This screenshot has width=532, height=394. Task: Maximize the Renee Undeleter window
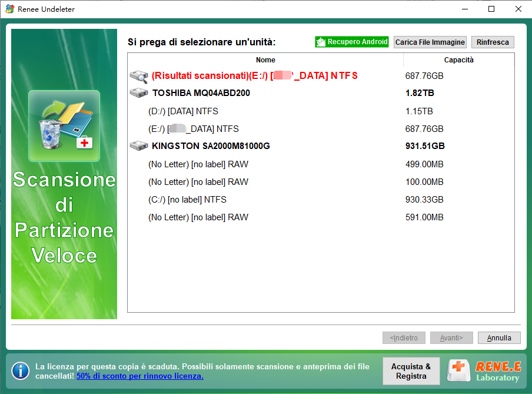click(x=491, y=9)
